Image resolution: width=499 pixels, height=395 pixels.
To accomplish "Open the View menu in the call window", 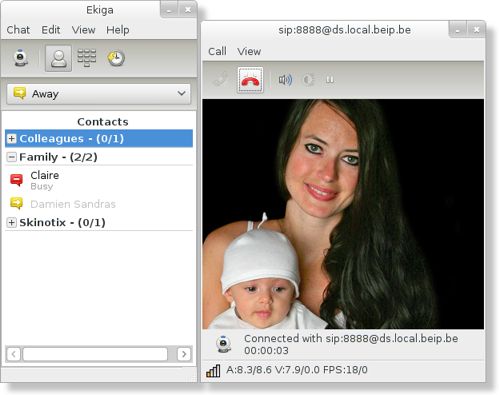I will coord(249,51).
